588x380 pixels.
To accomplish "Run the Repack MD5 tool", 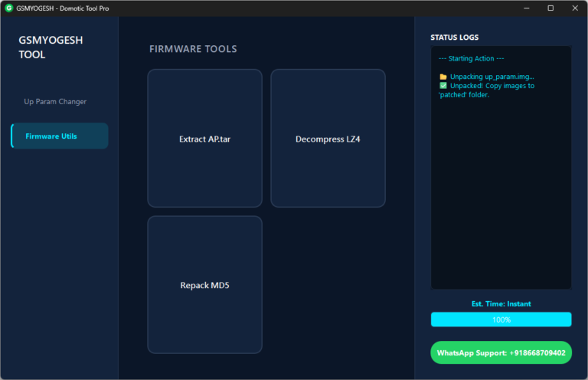I will (x=204, y=285).
